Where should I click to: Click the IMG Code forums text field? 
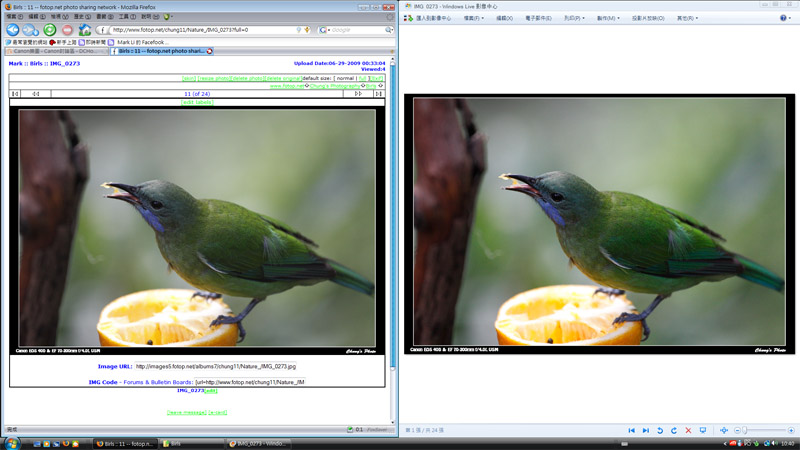[249, 382]
